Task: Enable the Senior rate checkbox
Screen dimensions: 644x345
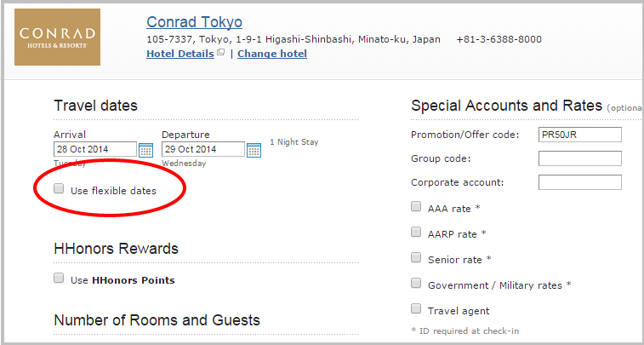Action: pos(416,257)
